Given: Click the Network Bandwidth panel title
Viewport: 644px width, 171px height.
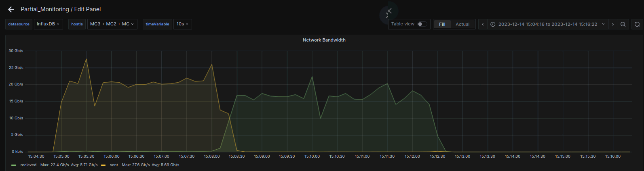Looking at the screenshot, I should (324, 40).
